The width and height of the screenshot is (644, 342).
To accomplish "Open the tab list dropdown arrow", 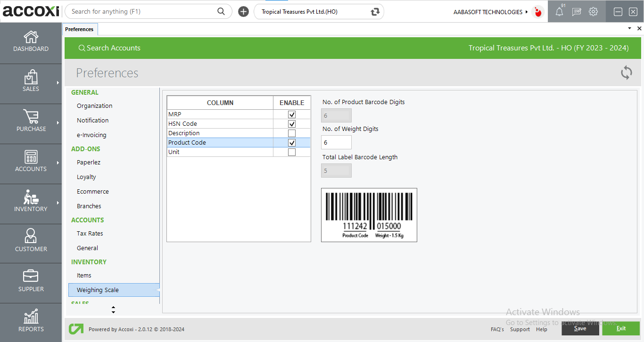I will (x=629, y=29).
